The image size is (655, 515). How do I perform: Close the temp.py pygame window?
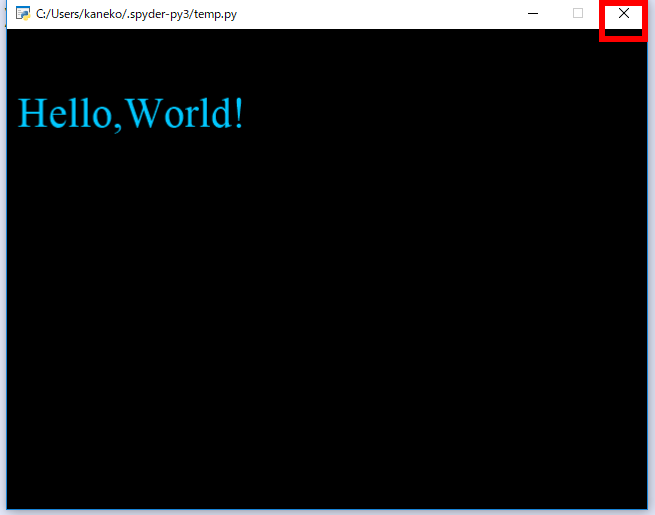[623, 14]
